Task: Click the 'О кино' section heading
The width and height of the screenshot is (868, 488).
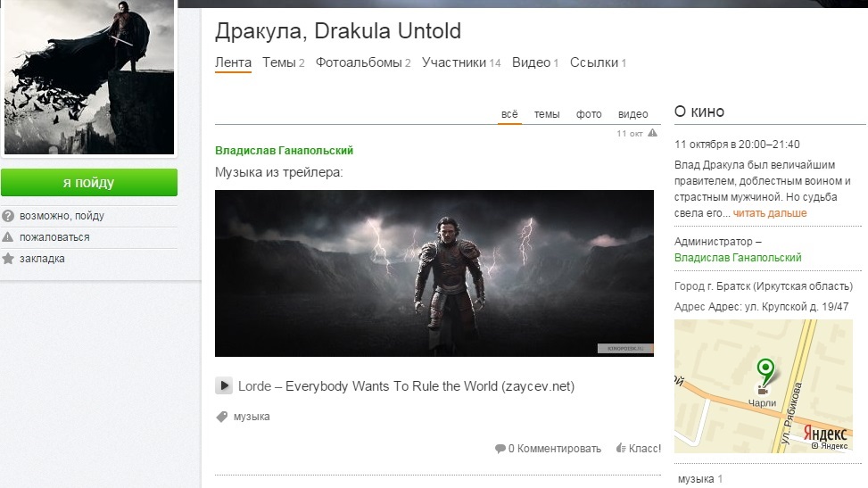Action: (x=699, y=112)
